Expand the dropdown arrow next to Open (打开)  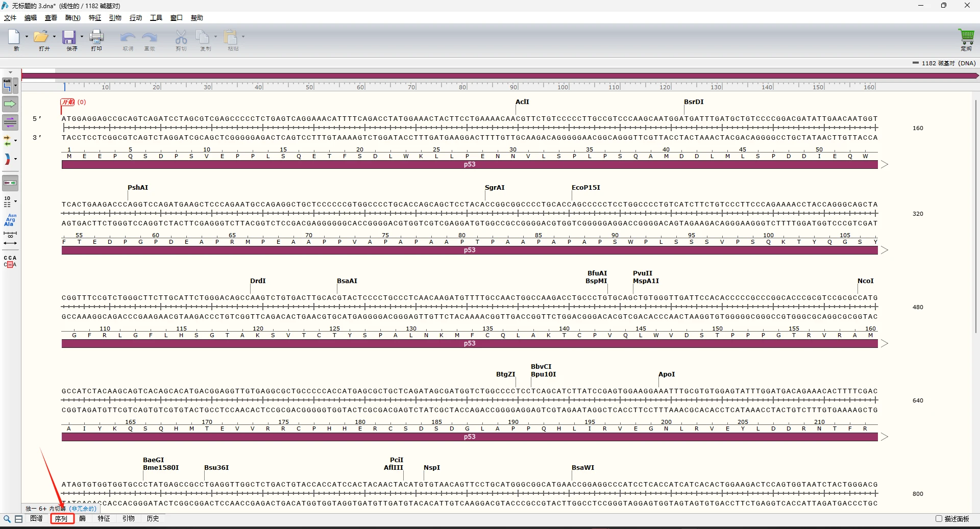pos(54,37)
